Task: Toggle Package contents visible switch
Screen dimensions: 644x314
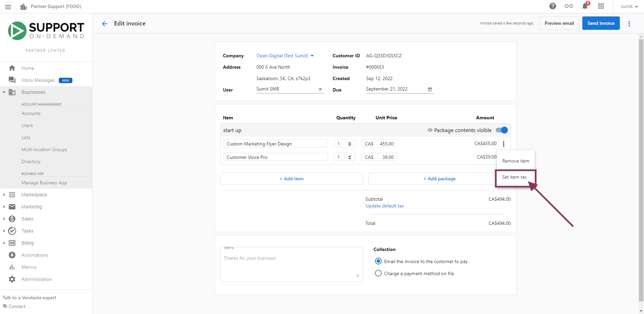Action: point(502,130)
